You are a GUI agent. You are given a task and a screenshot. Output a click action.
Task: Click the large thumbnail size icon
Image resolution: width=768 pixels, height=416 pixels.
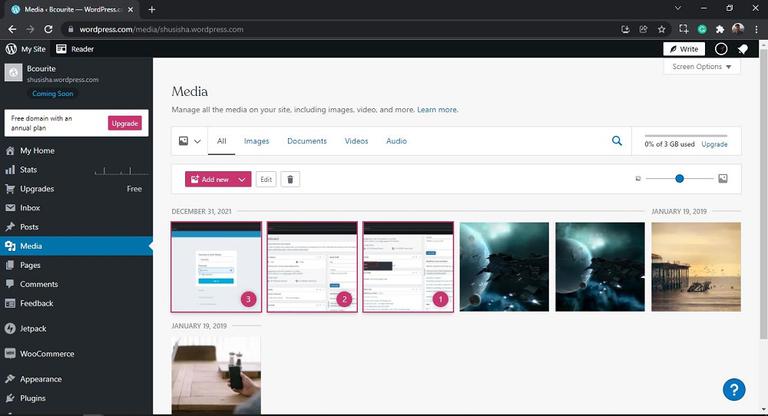click(x=723, y=179)
